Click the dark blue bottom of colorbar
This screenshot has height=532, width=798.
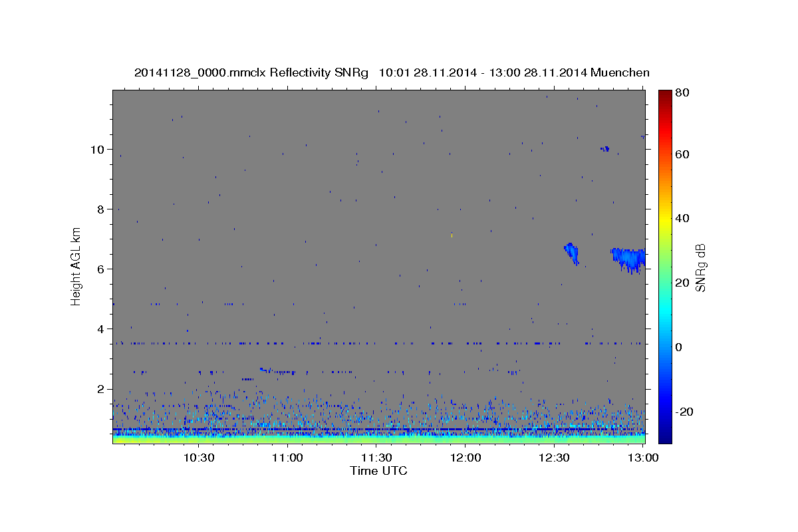665,436
